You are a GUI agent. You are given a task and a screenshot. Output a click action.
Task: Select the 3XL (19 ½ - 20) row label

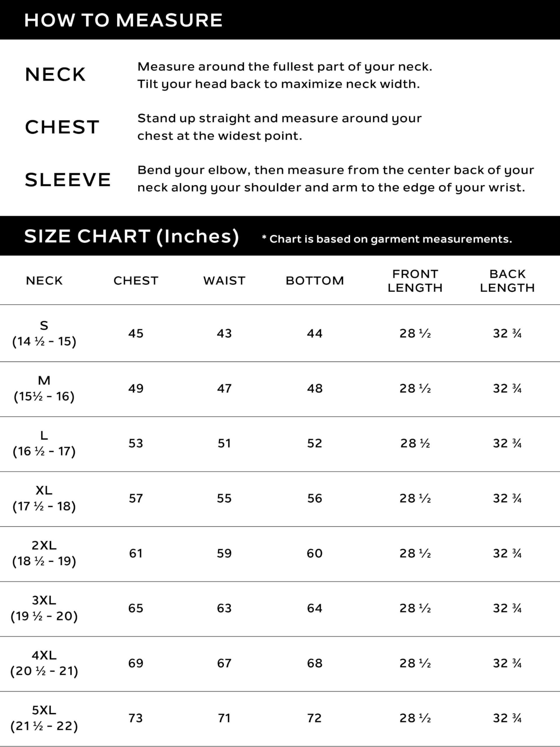point(44,608)
